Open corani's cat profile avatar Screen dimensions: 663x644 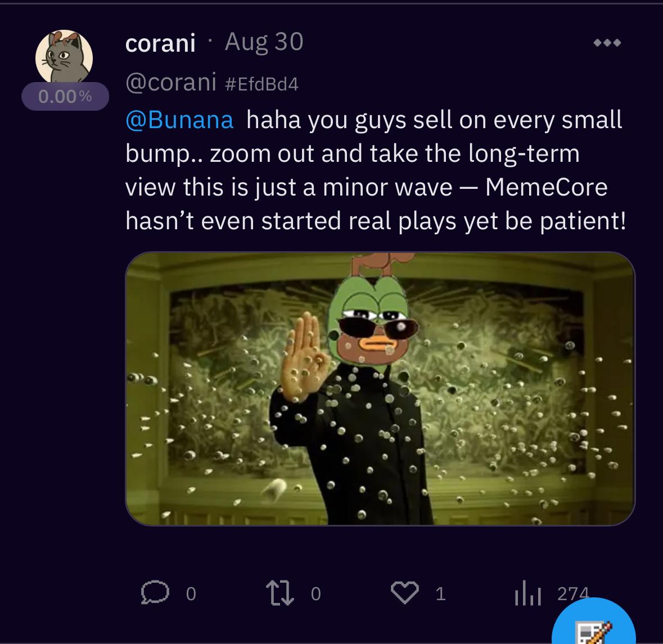pyautogui.click(x=64, y=58)
